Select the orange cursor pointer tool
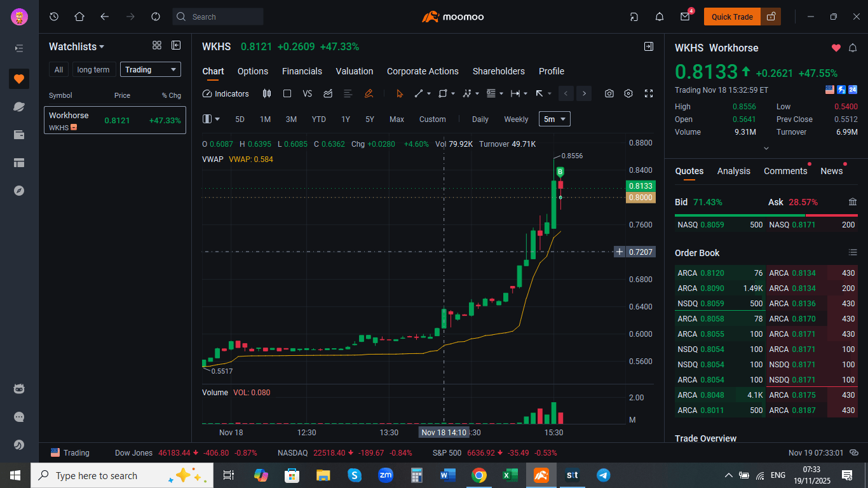Viewport: 868px width, 488px height. (x=400, y=93)
